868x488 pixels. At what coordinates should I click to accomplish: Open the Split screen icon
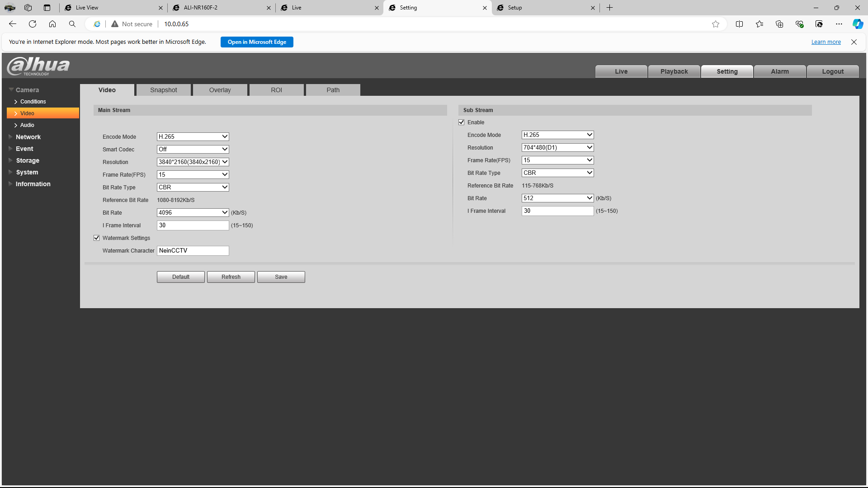(x=740, y=24)
